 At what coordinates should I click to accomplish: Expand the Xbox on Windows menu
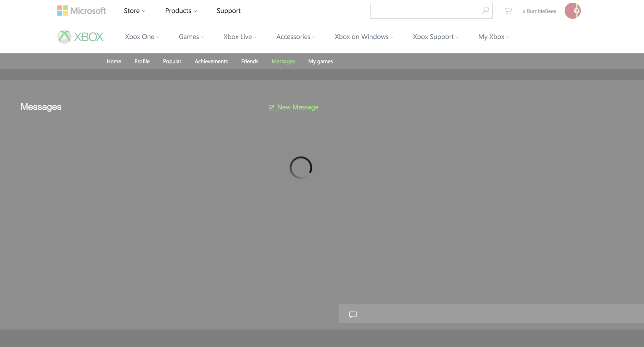point(364,37)
